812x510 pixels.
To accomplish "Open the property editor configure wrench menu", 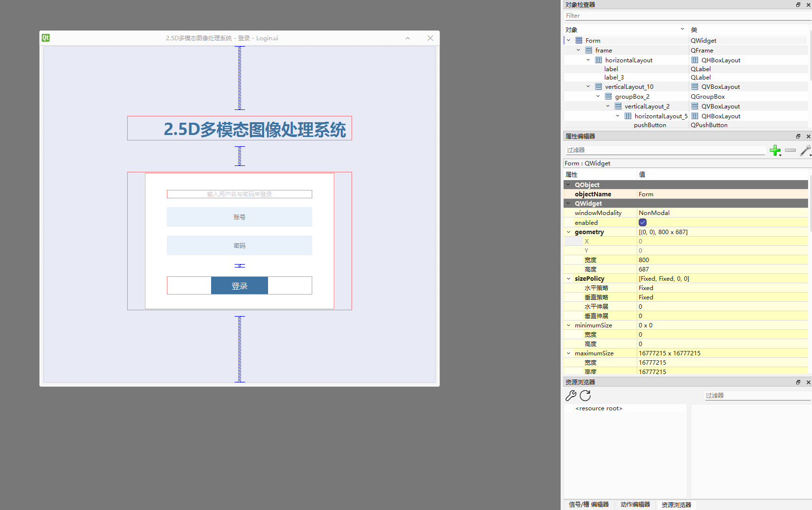I will click(805, 151).
